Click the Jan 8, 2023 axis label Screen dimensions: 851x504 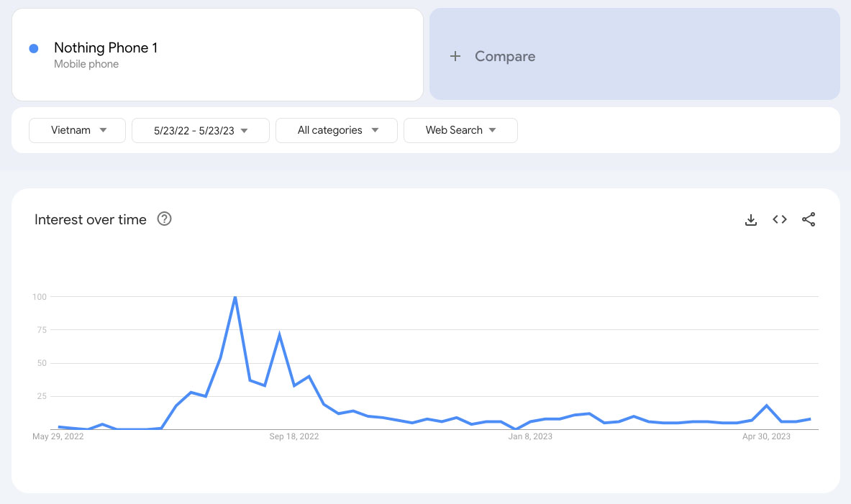530,436
